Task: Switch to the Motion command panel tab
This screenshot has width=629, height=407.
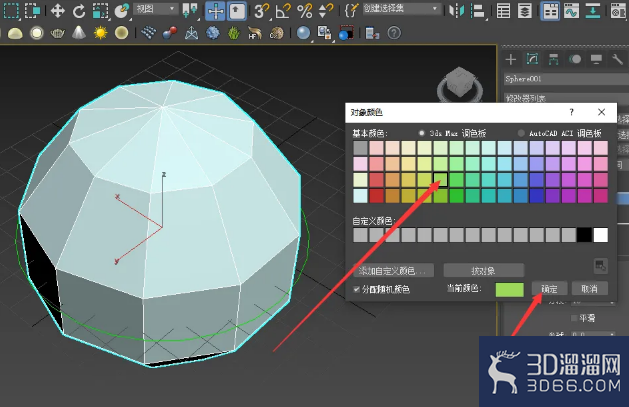Action: [x=575, y=59]
